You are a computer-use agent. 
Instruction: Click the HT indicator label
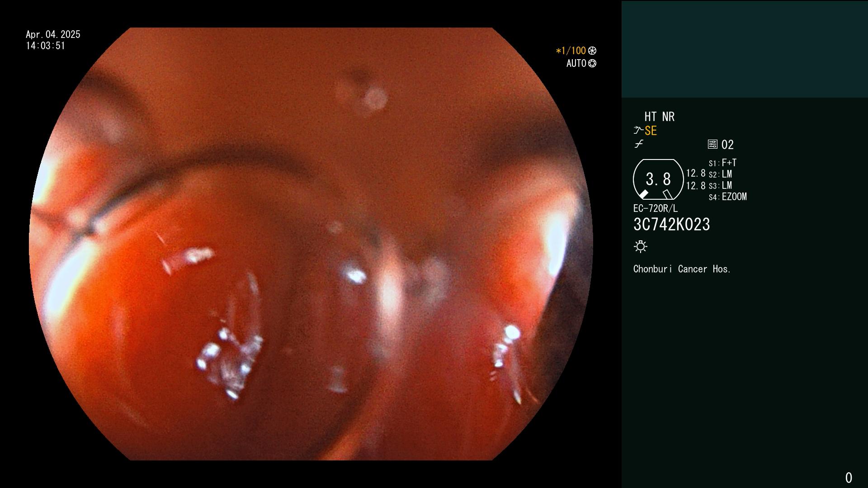point(651,117)
